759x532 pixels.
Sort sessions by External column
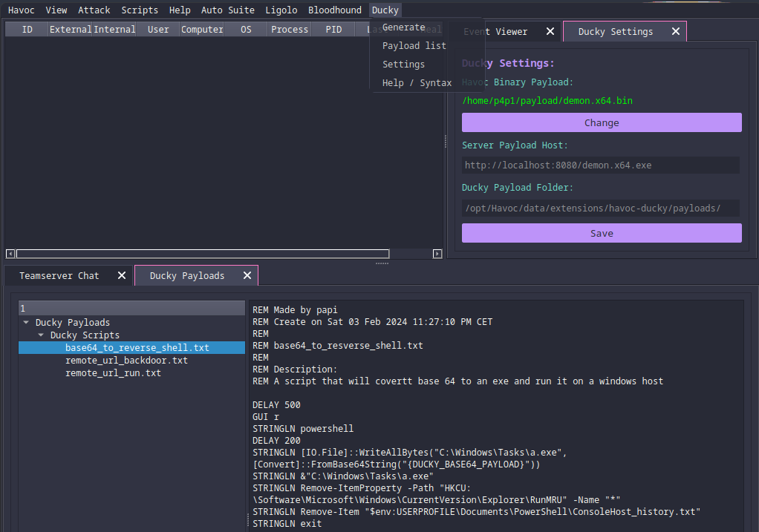[x=71, y=30]
